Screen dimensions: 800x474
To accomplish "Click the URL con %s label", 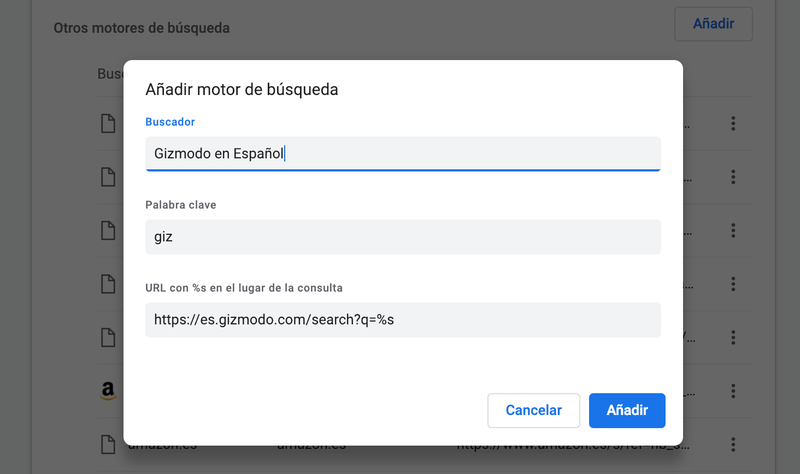I will (244, 288).
